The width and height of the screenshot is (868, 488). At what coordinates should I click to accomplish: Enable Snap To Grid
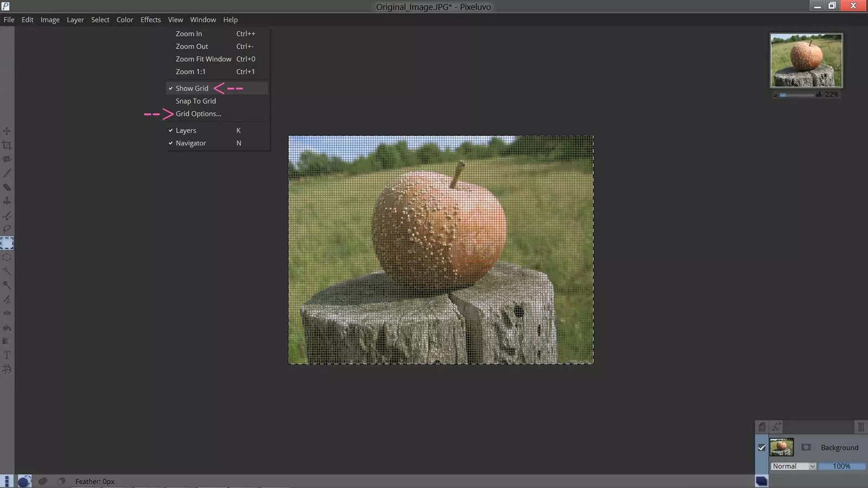click(x=196, y=101)
